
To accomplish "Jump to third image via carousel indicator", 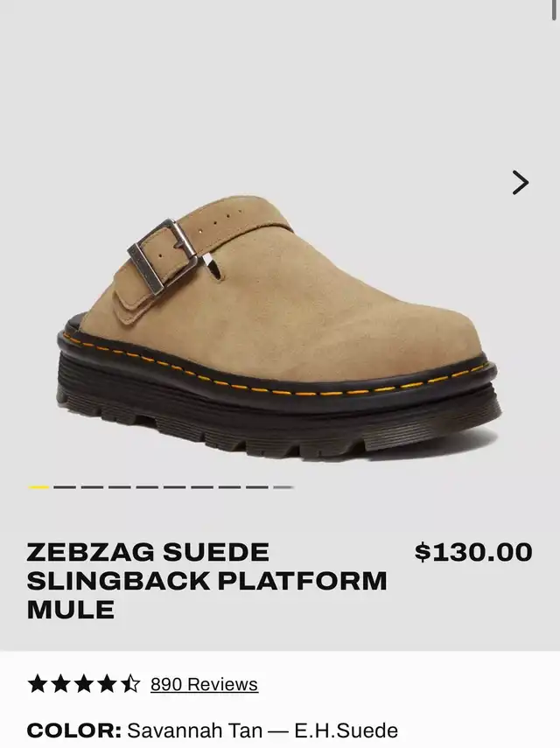I will 92,487.
